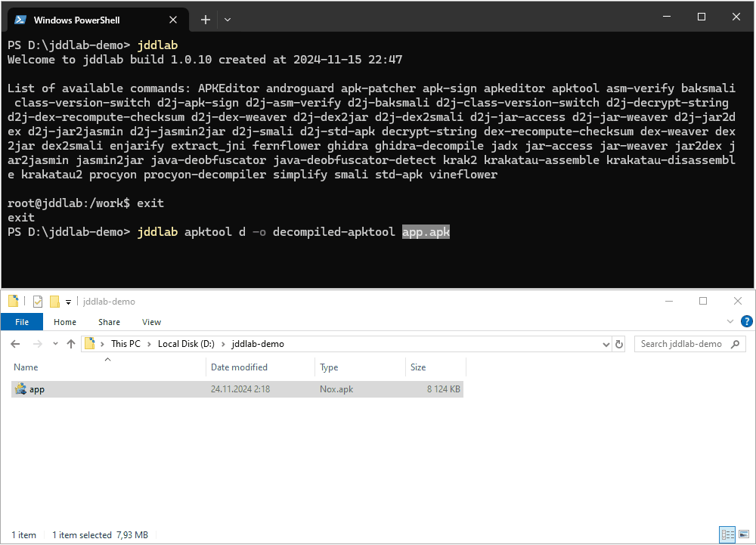Minimize the PowerShell terminal window
The width and height of the screenshot is (756, 545).
pos(667,17)
